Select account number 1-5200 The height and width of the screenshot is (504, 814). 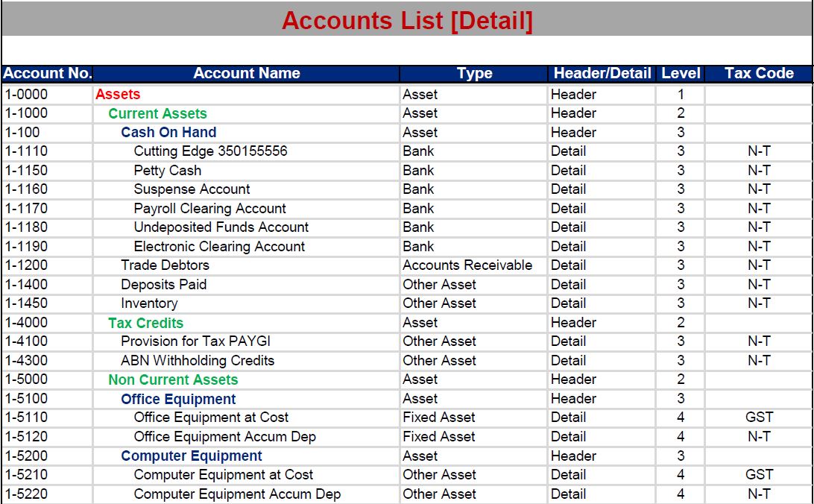(x=26, y=456)
